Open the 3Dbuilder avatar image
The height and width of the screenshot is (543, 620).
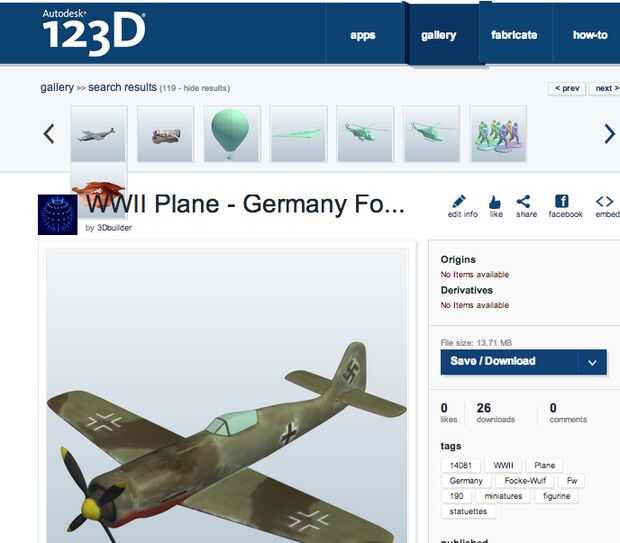[x=58, y=215]
